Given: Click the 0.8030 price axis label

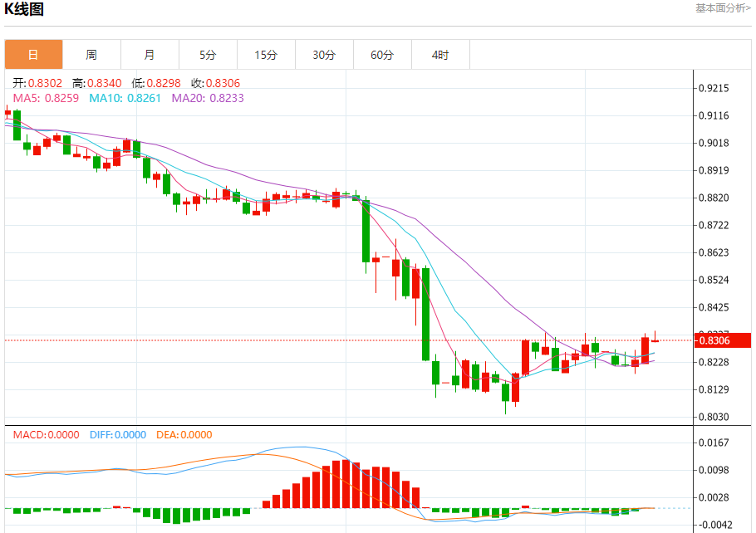Looking at the screenshot, I should (x=714, y=417).
